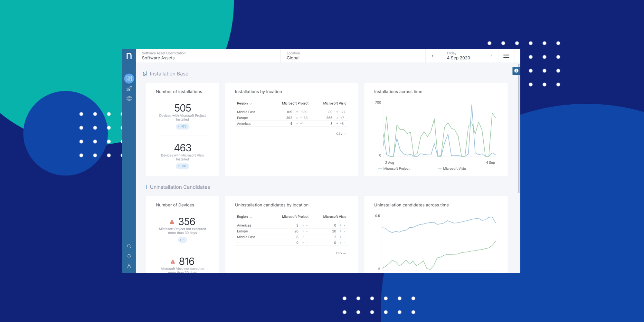Click the warning icon beside 356 devices
This screenshot has width=644, height=322.
(x=172, y=222)
